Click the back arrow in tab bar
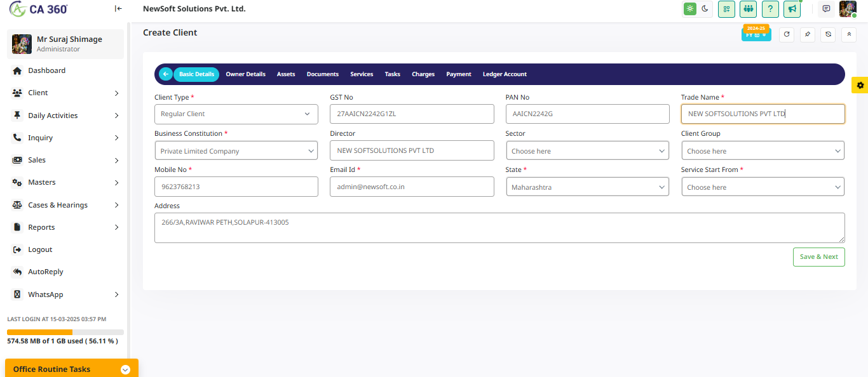868x377 pixels. (x=165, y=74)
